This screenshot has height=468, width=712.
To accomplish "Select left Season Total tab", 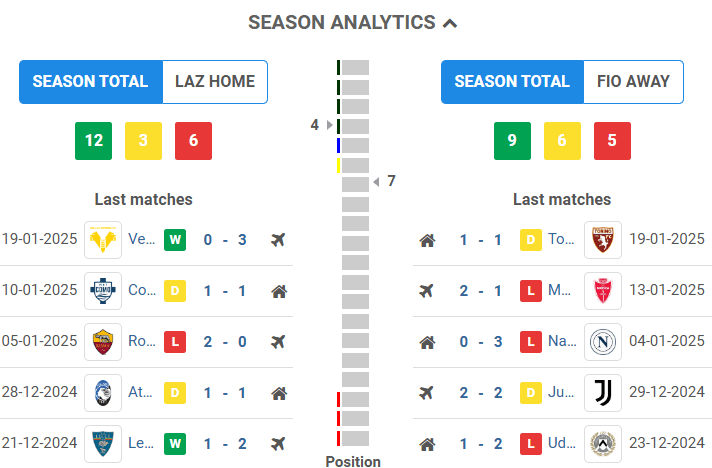I will pyautogui.click(x=91, y=82).
